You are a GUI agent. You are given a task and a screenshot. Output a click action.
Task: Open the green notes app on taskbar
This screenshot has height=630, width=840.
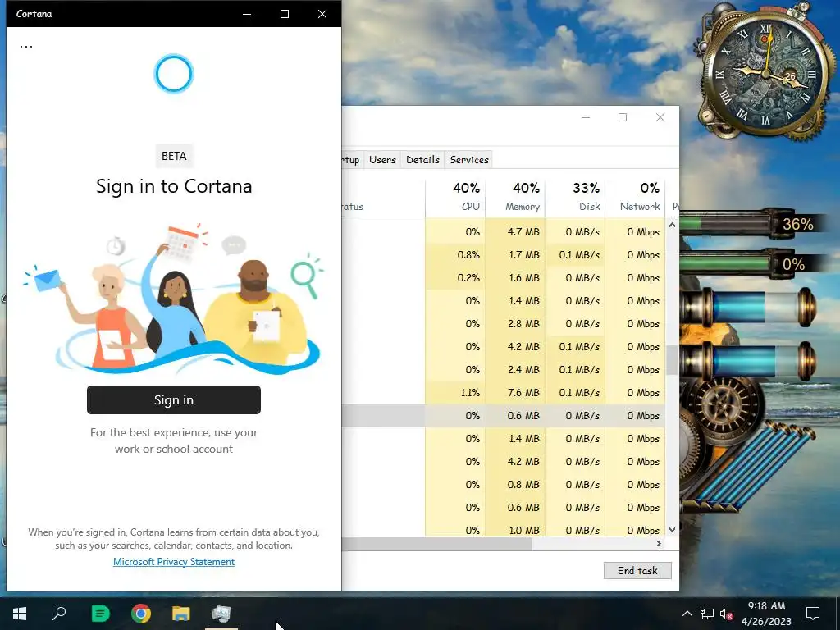[x=100, y=614]
